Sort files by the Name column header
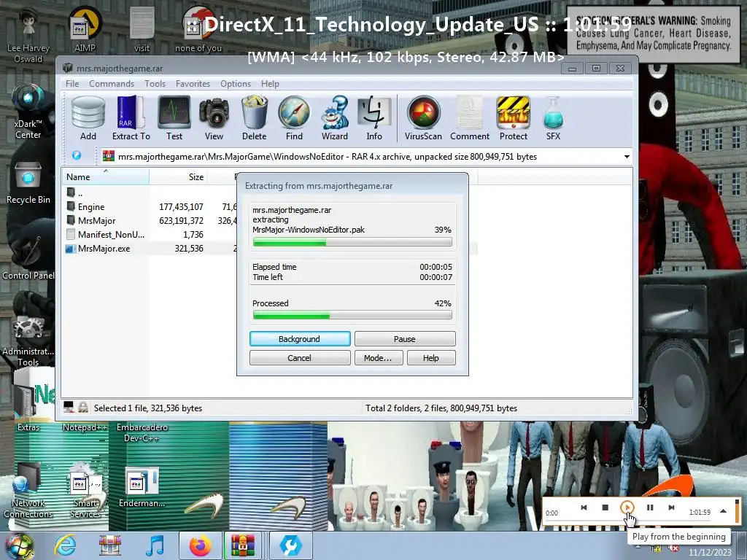The height and width of the screenshot is (560, 747). [x=105, y=176]
